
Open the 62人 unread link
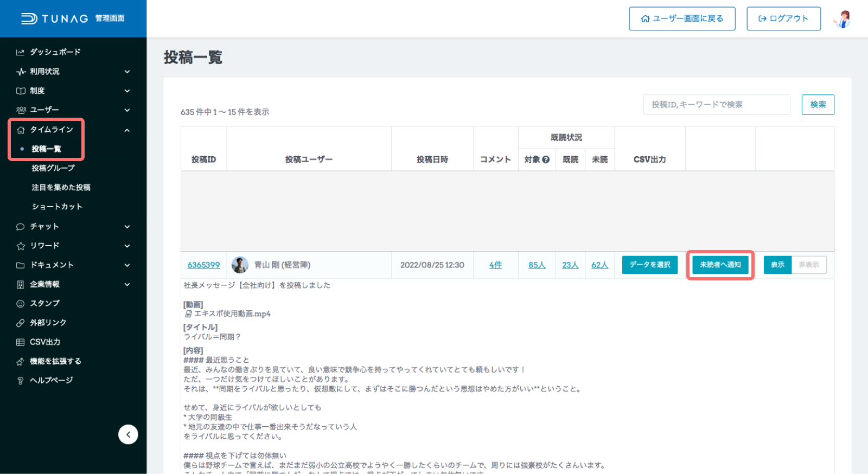(x=599, y=265)
